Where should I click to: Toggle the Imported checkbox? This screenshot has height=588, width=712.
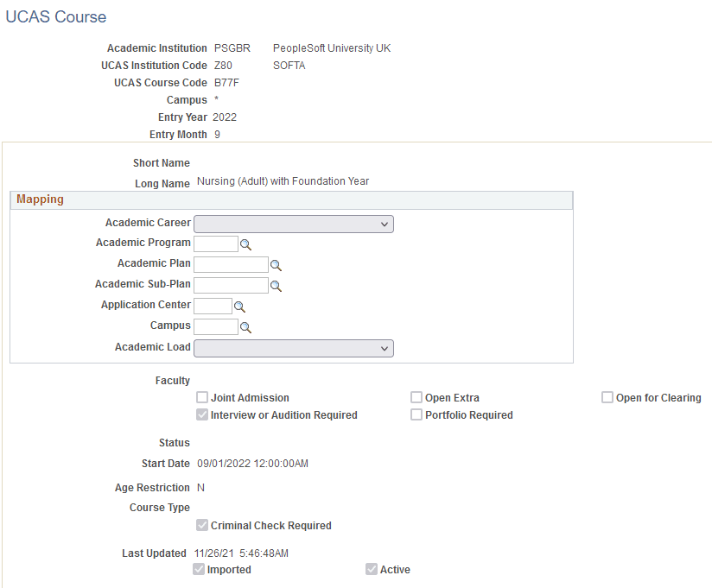click(x=199, y=569)
